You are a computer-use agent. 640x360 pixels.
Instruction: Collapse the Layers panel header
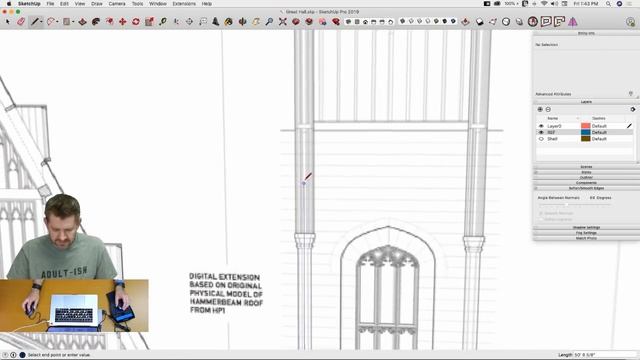pos(586,102)
